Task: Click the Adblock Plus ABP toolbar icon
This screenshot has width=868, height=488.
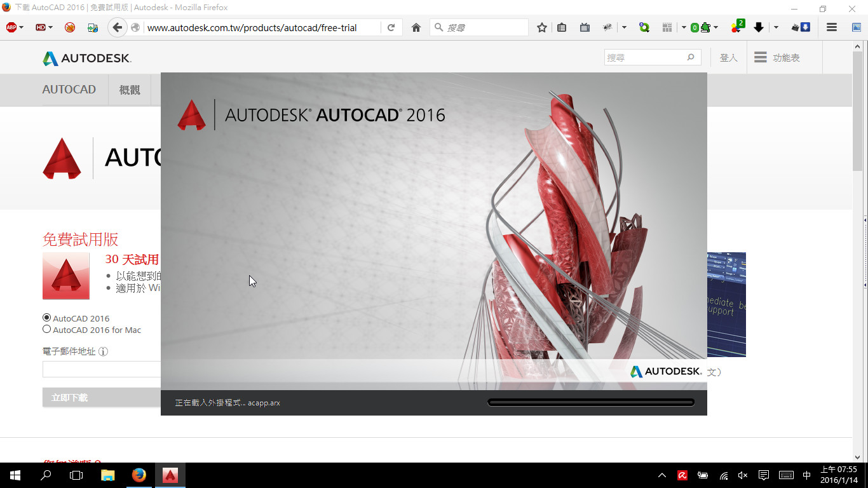Action: pyautogui.click(x=11, y=27)
